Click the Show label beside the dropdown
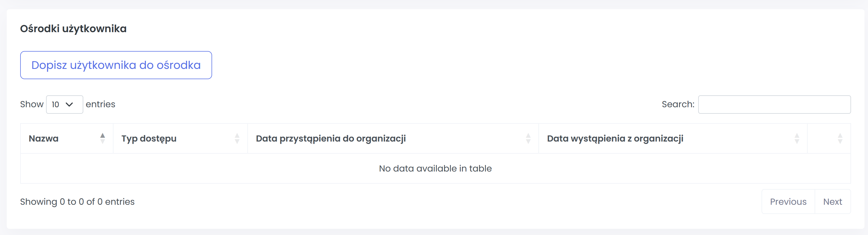The width and height of the screenshot is (868, 235). [32, 104]
